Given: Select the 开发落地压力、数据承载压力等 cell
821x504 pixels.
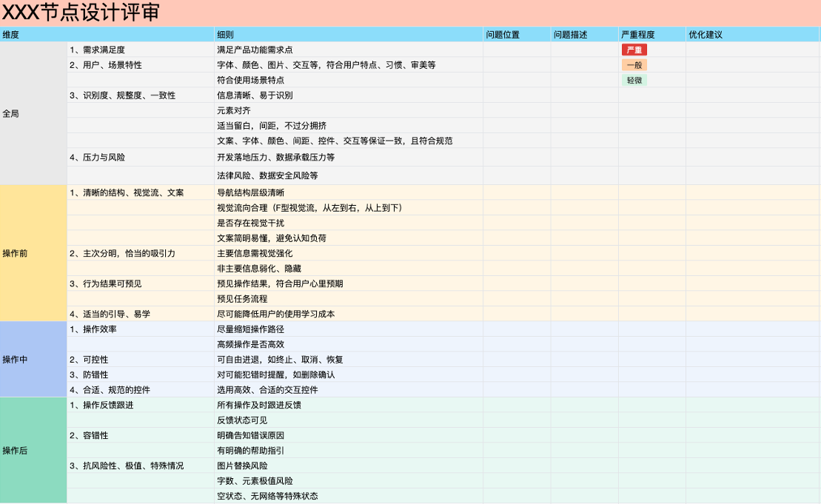Looking at the screenshot, I should (349, 157).
